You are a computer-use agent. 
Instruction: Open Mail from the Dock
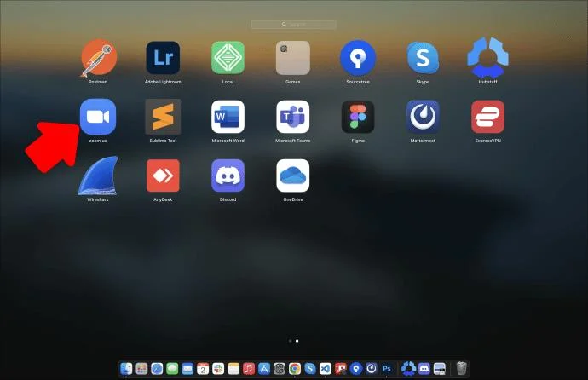(x=187, y=369)
